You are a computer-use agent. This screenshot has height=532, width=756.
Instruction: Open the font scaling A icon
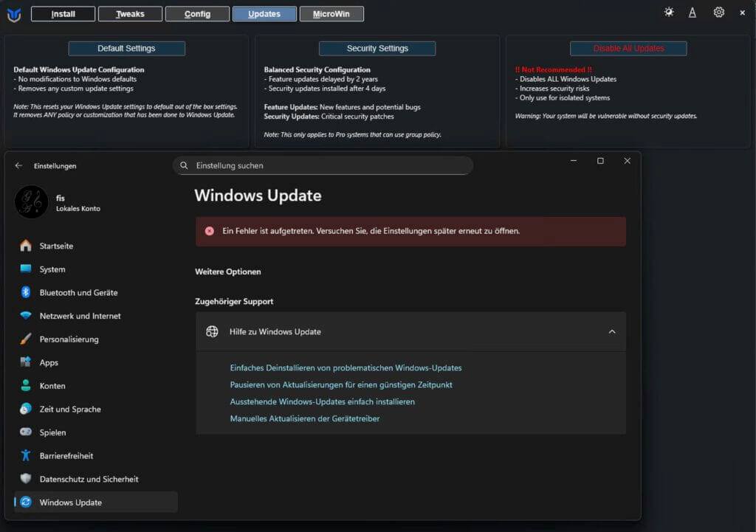click(693, 13)
